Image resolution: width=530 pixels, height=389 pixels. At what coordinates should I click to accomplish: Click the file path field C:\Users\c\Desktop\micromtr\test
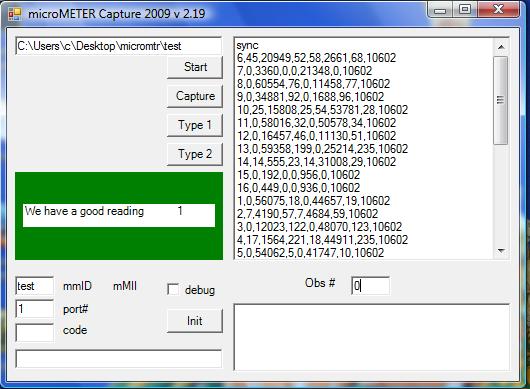pos(118,46)
